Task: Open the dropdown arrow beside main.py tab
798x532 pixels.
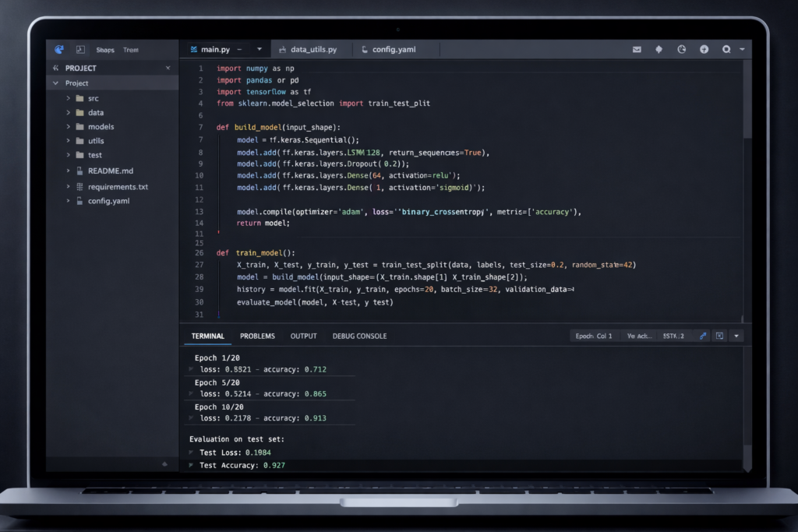Action: [x=260, y=49]
